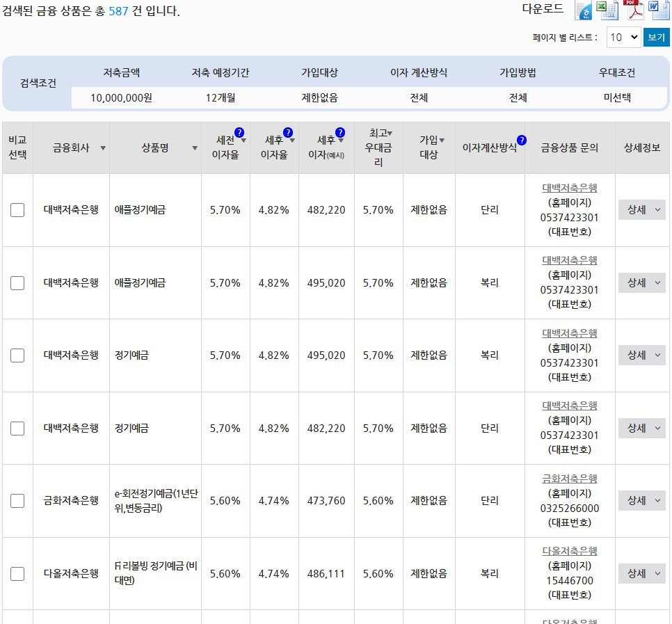This screenshot has height=624, width=672.
Task: Check compare box for 대백저축은행 정기예금 단리 row
Action: coord(17,428)
